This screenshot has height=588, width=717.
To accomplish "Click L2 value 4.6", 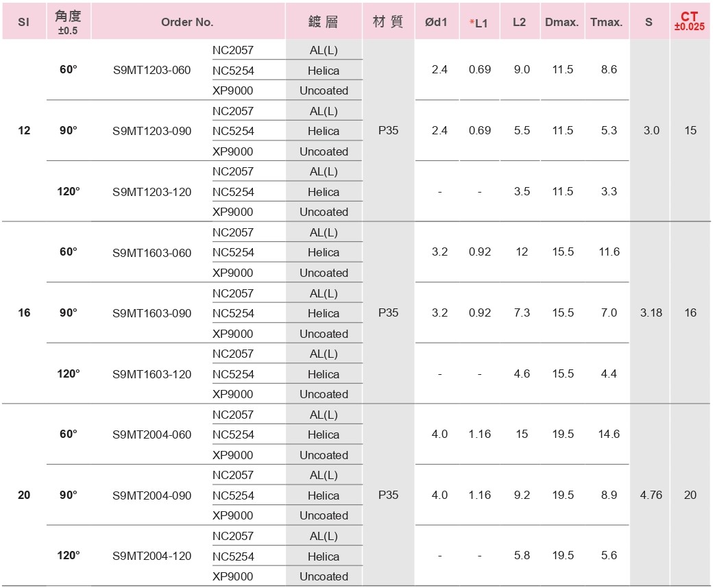I will [x=522, y=373].
